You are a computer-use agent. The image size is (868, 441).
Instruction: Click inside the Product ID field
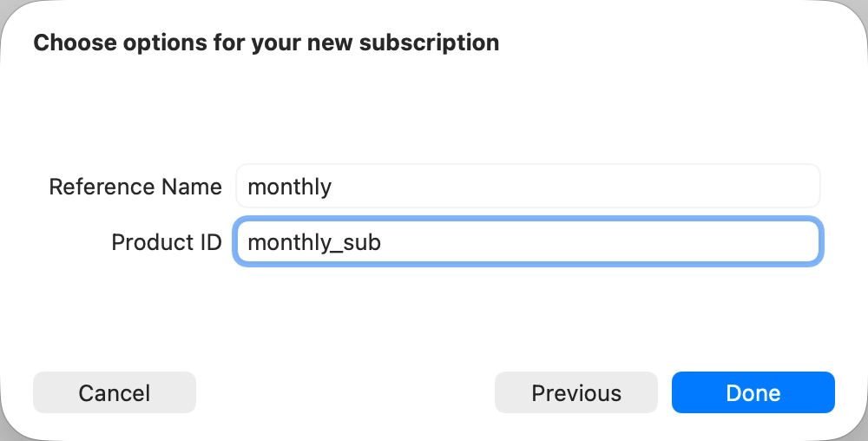click(528, 242)
